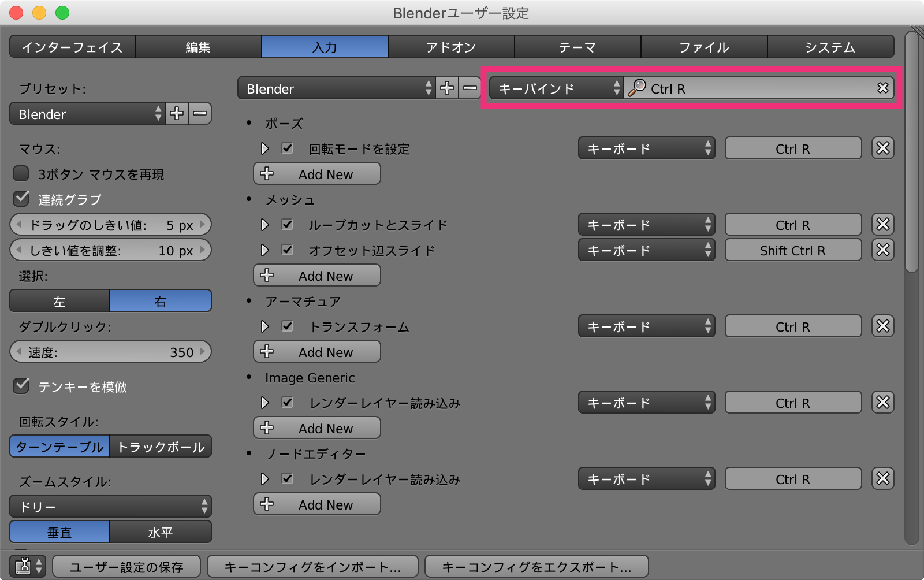Click the Ctrl R key field for ループカットとスライド
The width and height of the screenshot is (924, 580).
point(792,225)
